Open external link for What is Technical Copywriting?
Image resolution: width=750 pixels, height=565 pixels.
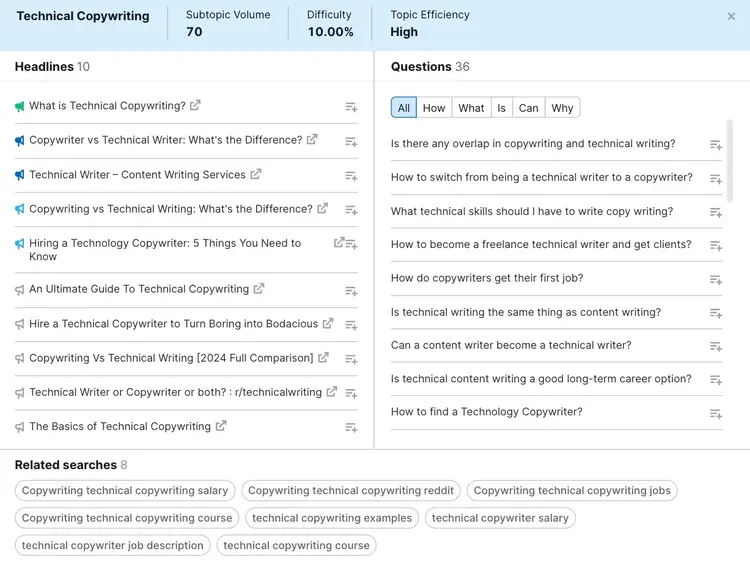tap(195, 105)
